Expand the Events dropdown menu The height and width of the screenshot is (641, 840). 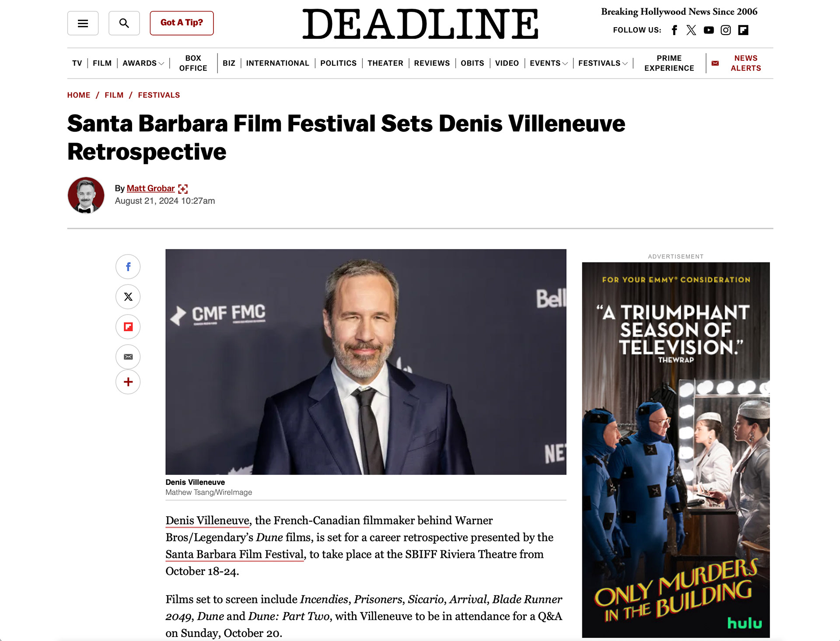click(x=549, y=63)
